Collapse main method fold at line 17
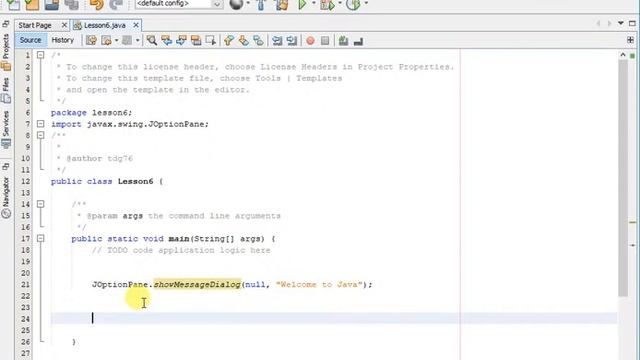This screenshot has width=640, height=360. click(x=40, y=238)
